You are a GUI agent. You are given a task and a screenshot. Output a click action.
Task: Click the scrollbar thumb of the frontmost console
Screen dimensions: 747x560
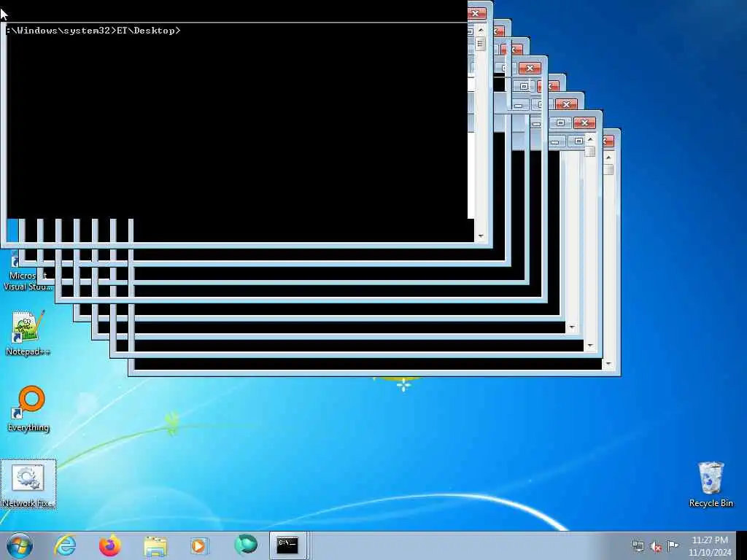[480, 44]
